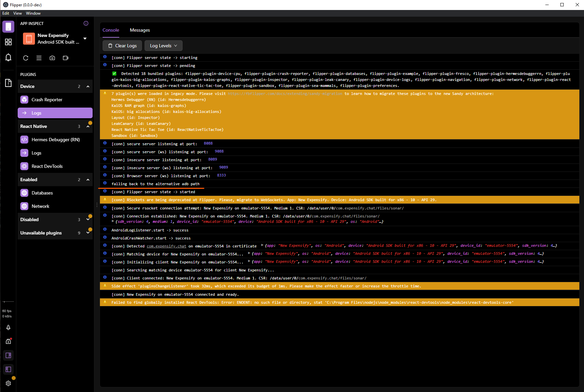This screenshot has width=584, height=392.
Task: Open the View menu
Action: point(18,13)
